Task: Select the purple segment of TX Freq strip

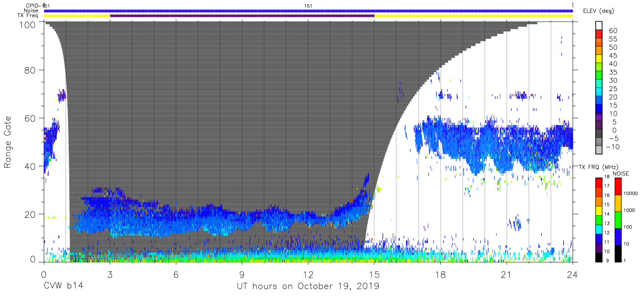Action: (x=242, y=16)
